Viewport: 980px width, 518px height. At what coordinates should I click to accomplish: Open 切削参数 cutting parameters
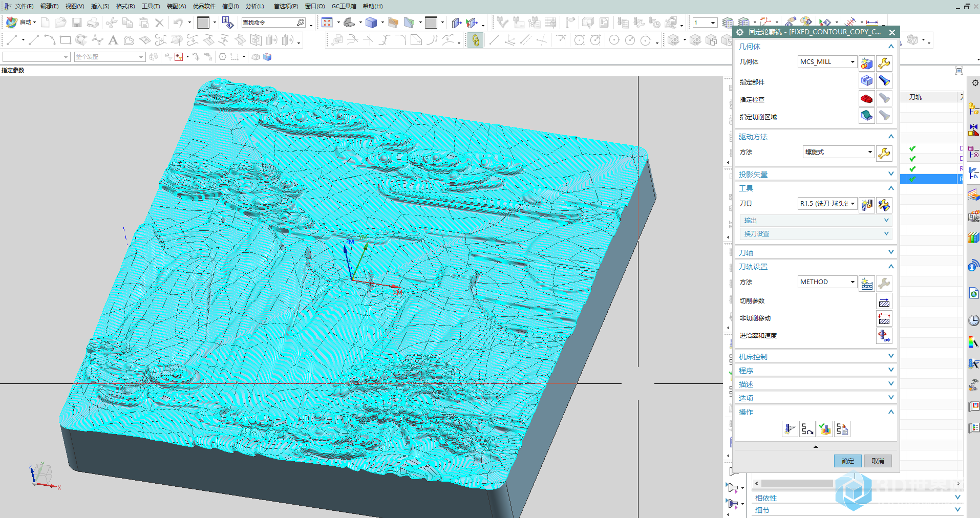tap(884, 302)
